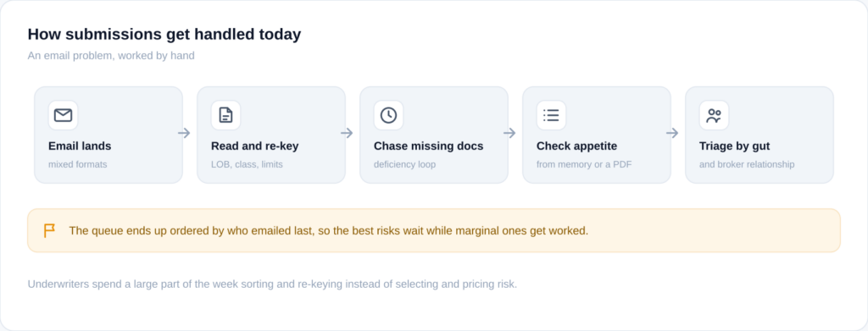The height and width of the screenshot is (331, 868).
Task: Click the arrow between Chase missing docs and Check appetite
Action: pyautogui.click(x=509, y=133)
